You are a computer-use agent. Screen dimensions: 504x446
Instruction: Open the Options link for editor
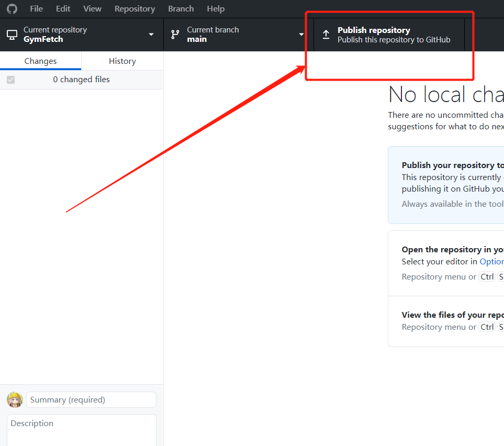point(492,261)
